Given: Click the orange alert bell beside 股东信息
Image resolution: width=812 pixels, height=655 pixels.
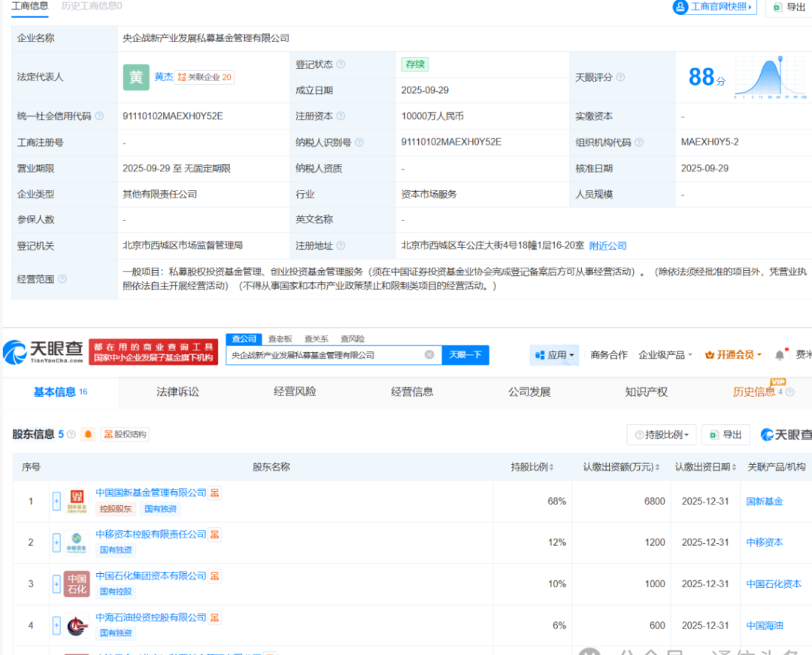Looking at the screenshot, I should click(x=88, y=434).
